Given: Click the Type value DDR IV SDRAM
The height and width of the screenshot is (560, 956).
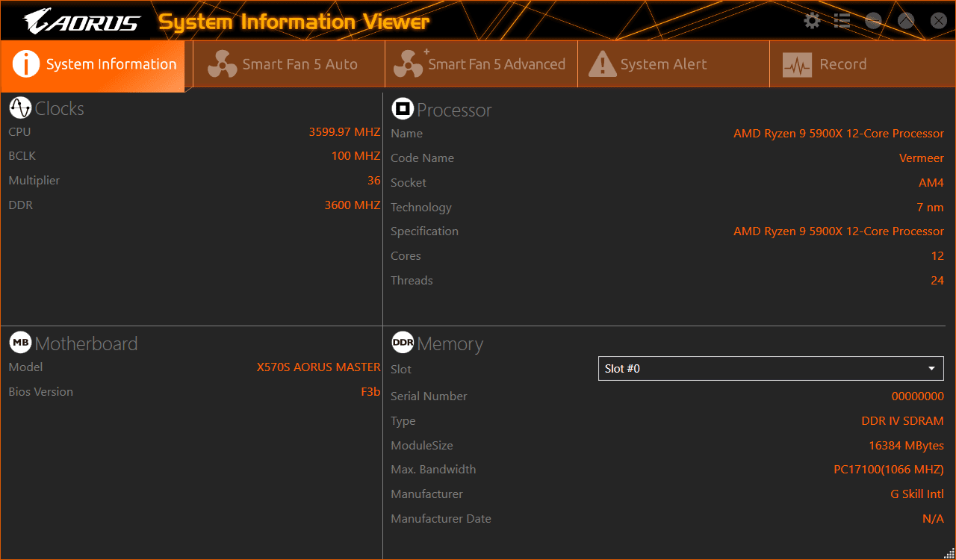Looking at the screenshot, I should tap(903, 420).
